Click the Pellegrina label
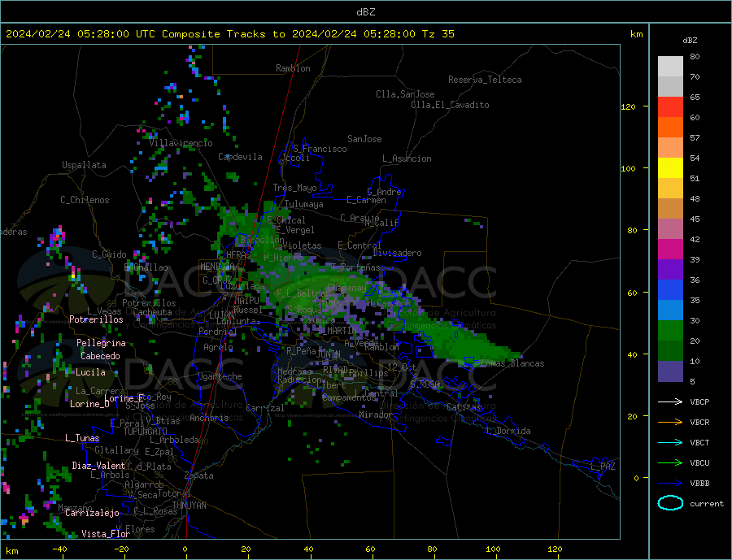The height and width of the screenshot is (560, 732). [x=101, y=343]
